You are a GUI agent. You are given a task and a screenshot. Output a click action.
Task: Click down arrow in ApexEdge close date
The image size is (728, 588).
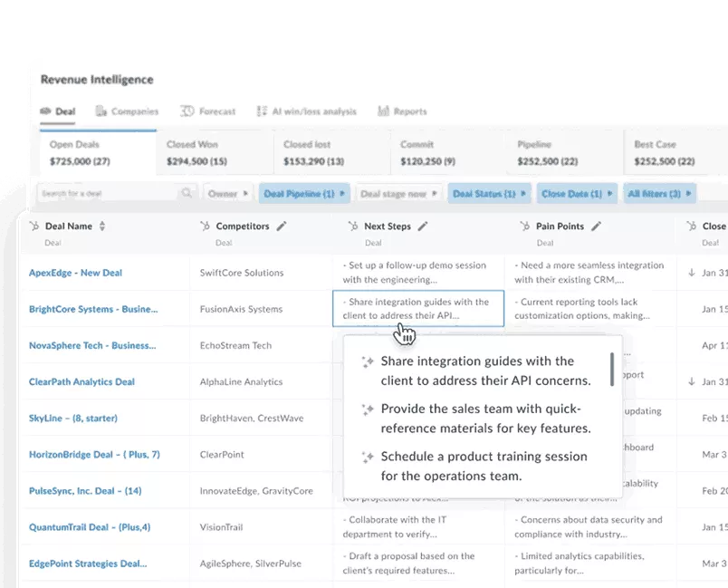point(692,273)
